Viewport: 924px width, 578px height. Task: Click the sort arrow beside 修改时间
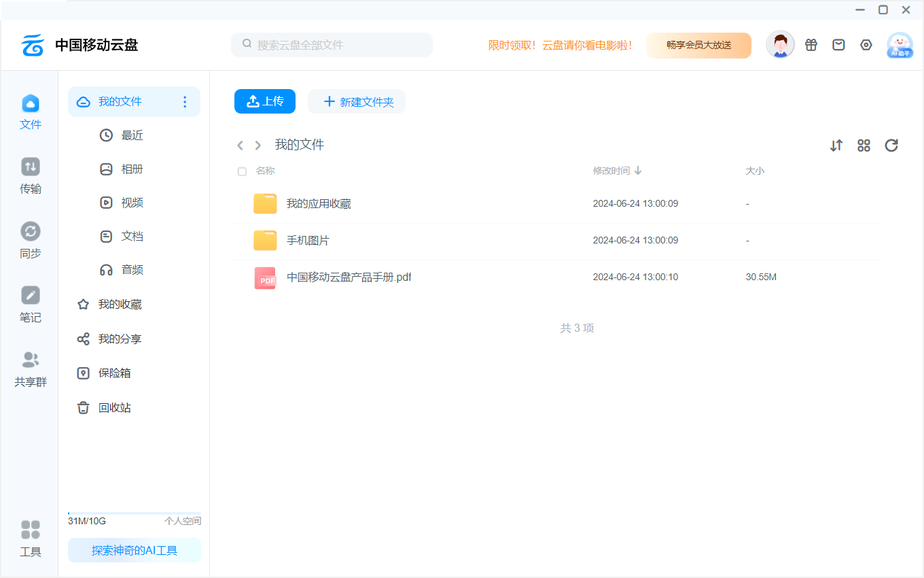pyautogui.click(x=638, y=171)
